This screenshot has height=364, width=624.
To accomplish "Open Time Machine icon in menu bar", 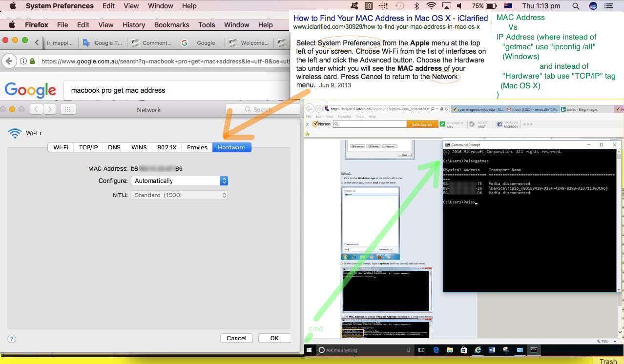I will coord(400,6).
